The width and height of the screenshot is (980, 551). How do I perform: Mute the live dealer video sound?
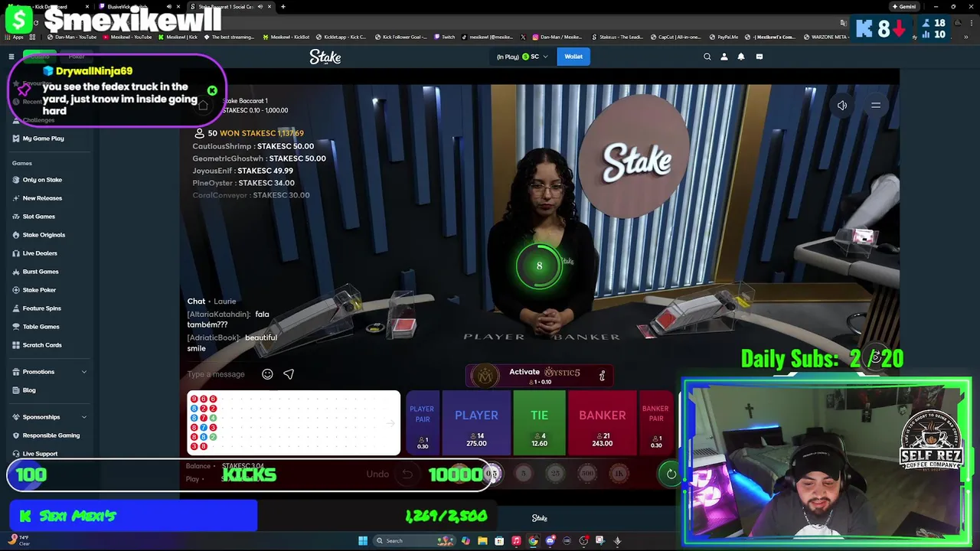pyautogui.click(x=842, y=106)
